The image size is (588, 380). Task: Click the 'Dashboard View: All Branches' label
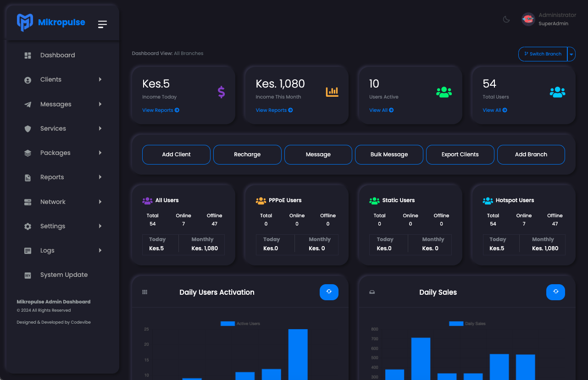167,53
